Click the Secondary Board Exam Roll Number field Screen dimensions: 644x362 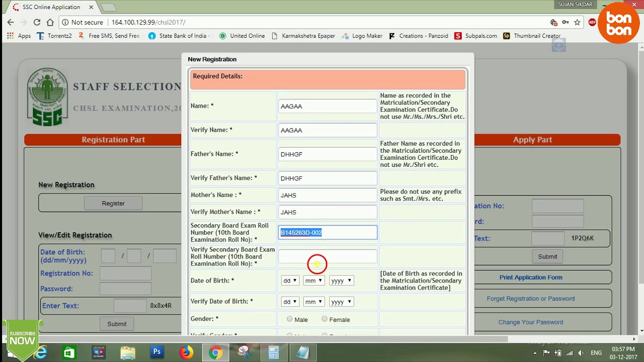coord(328,232)
